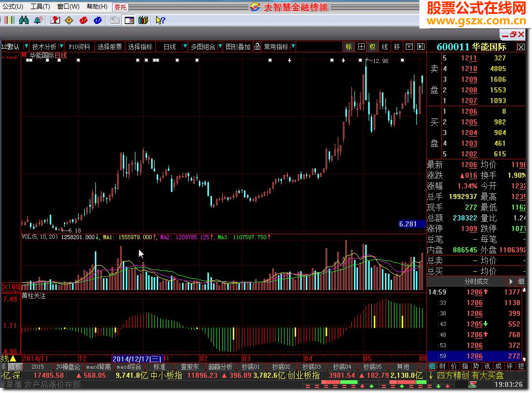532x393 pixels.
Task: Click the red Z icon in status bar
Action: tap(473, 384)
